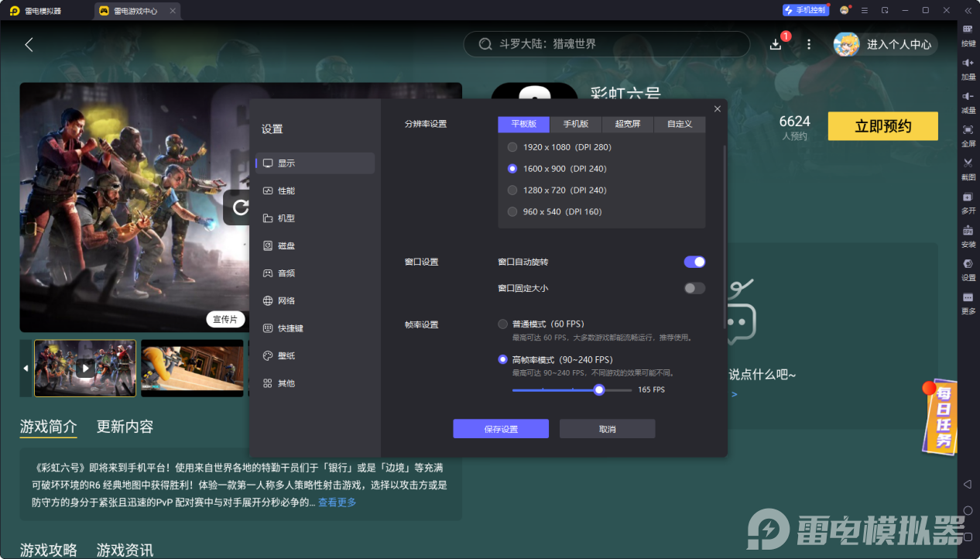Click the 立即预约 pre-register button

(x=883, y=126)
